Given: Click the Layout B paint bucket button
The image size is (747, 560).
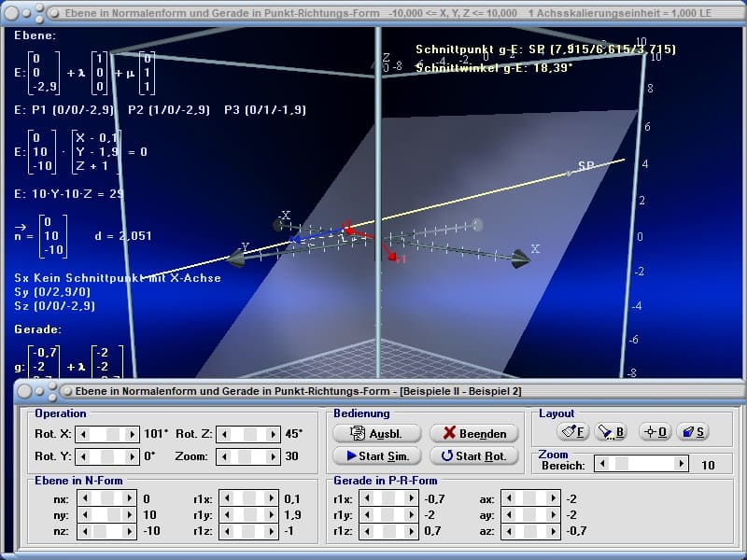Looking at the screenshot, I should [610, 431].
